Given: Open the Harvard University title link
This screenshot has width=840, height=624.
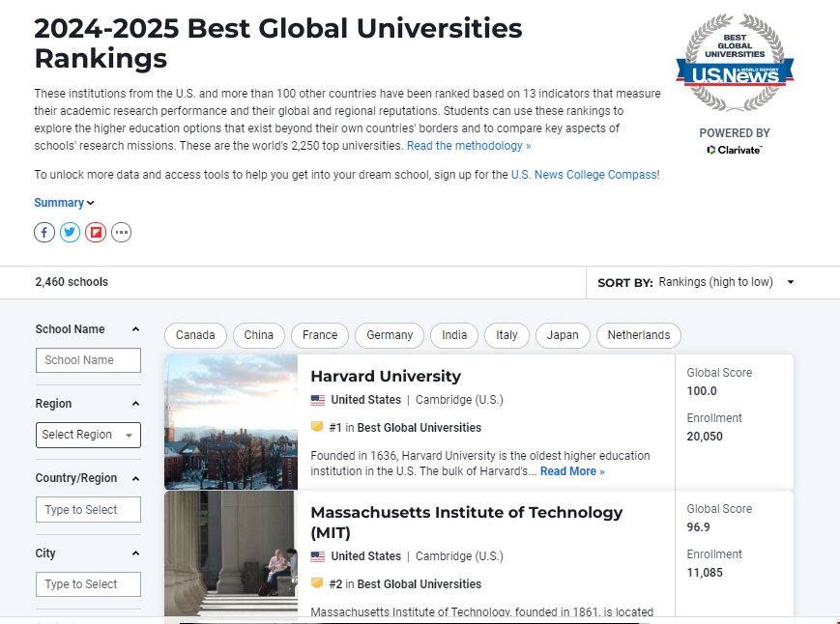Looking at the screenshot, I should point(386,376).
